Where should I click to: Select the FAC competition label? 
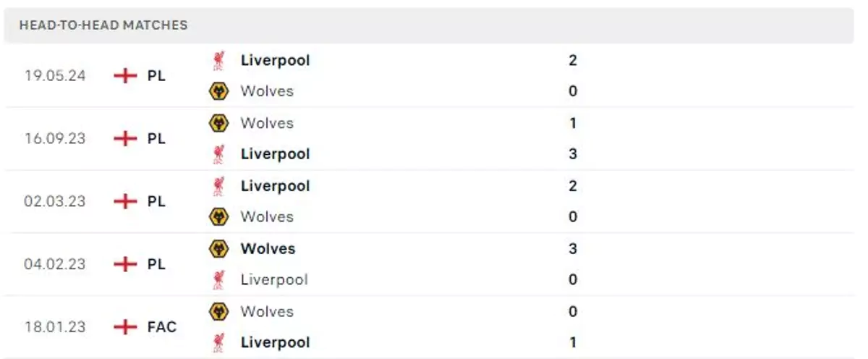(x=162, y=327)
